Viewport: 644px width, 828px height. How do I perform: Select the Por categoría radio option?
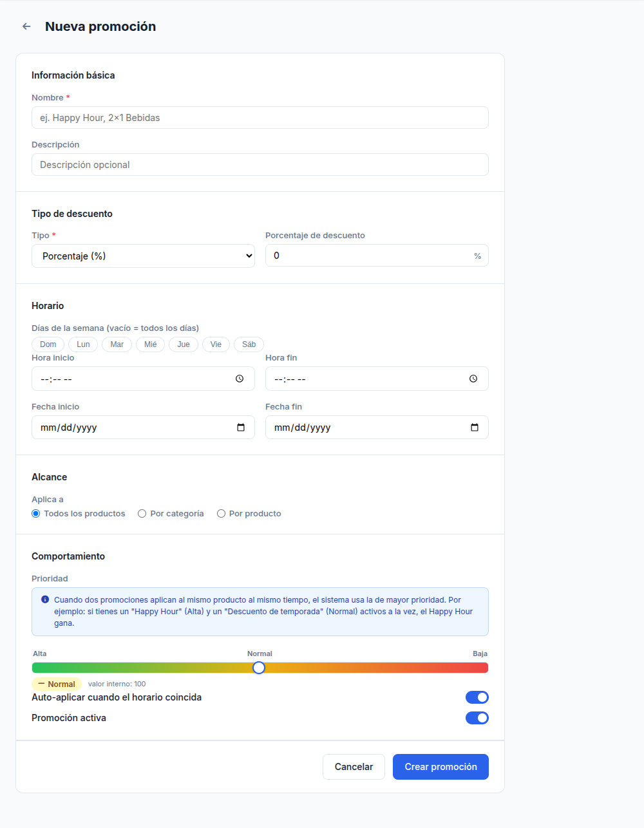pos(142,514)
